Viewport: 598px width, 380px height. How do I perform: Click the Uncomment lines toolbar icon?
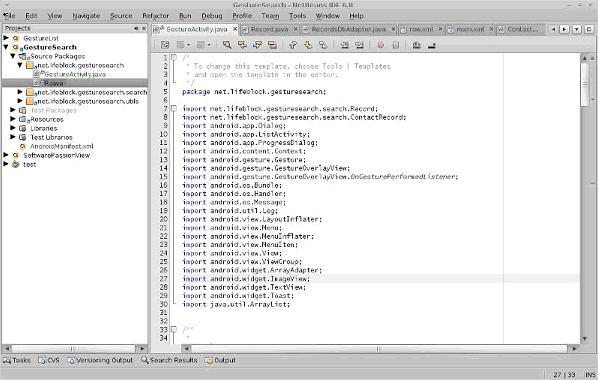tap(431, 45)
